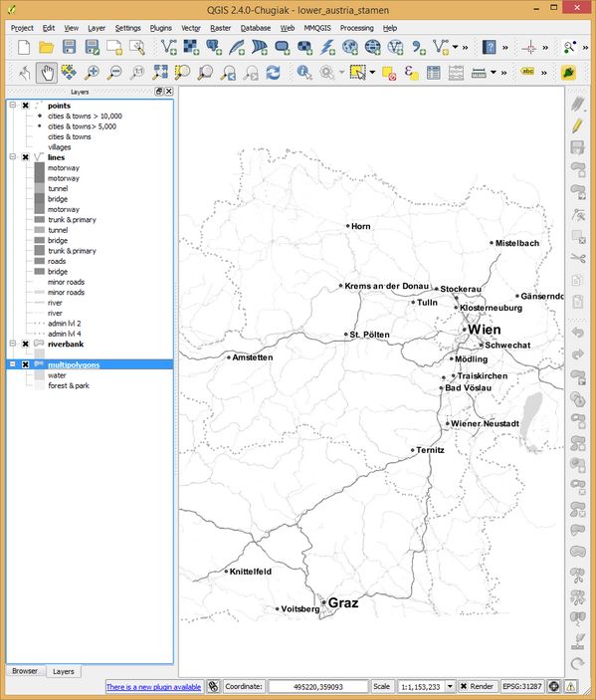596x700 pixels.
Task: Open the Vector menu
Action: click(x=190, y=28)
